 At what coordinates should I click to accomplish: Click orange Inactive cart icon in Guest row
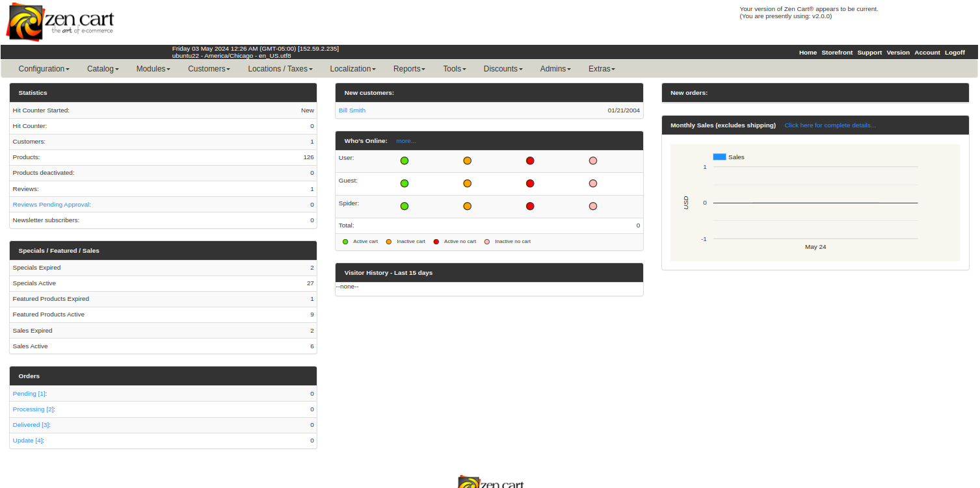(x=467, y=184)
